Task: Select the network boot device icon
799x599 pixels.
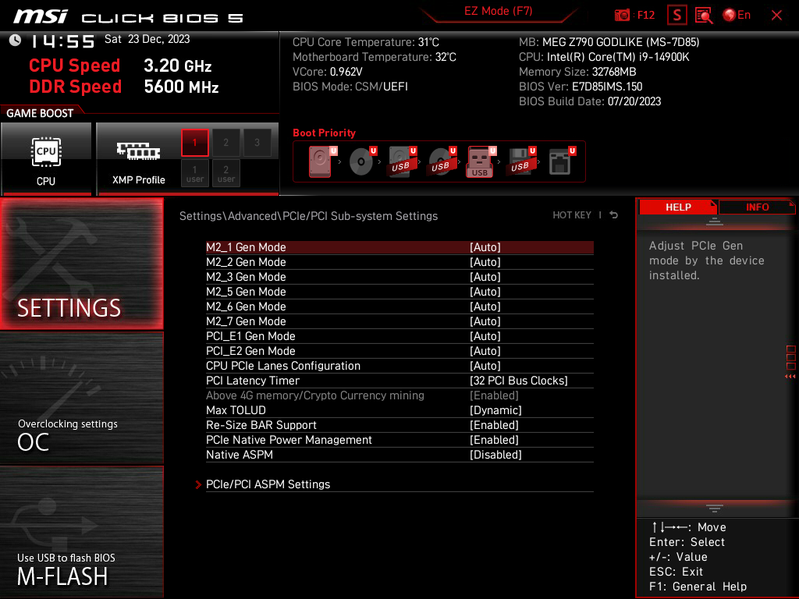Action: pyautogui.click(x=561, y=161)
